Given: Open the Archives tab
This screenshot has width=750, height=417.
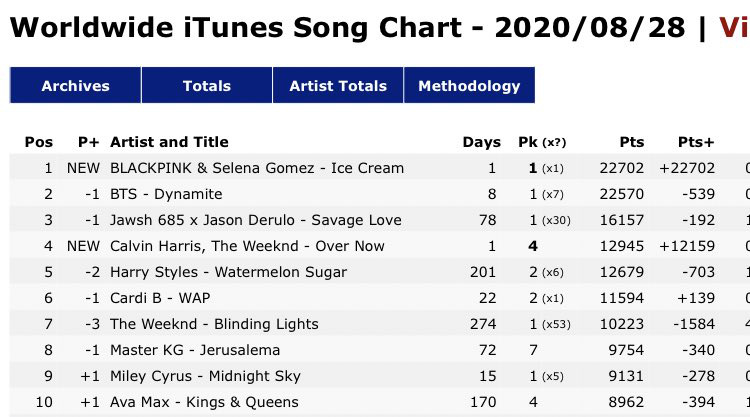Looking at the screenshot, I should point(75,85).
